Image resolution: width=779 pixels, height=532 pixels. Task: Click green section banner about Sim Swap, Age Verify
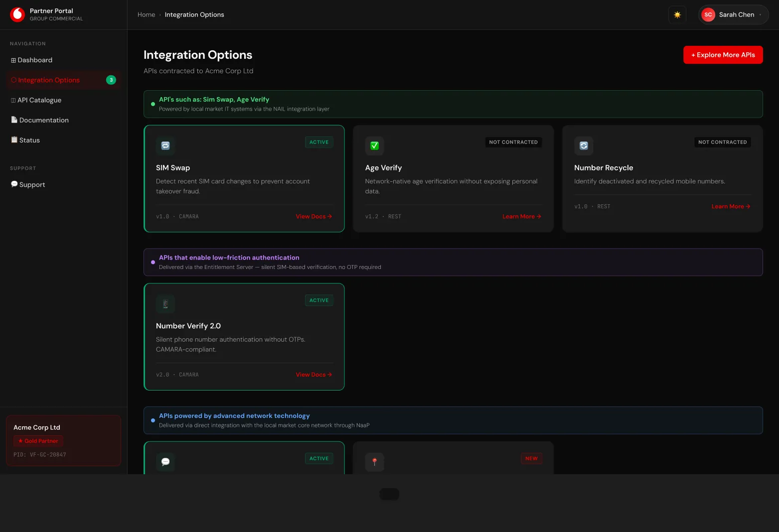453,104
